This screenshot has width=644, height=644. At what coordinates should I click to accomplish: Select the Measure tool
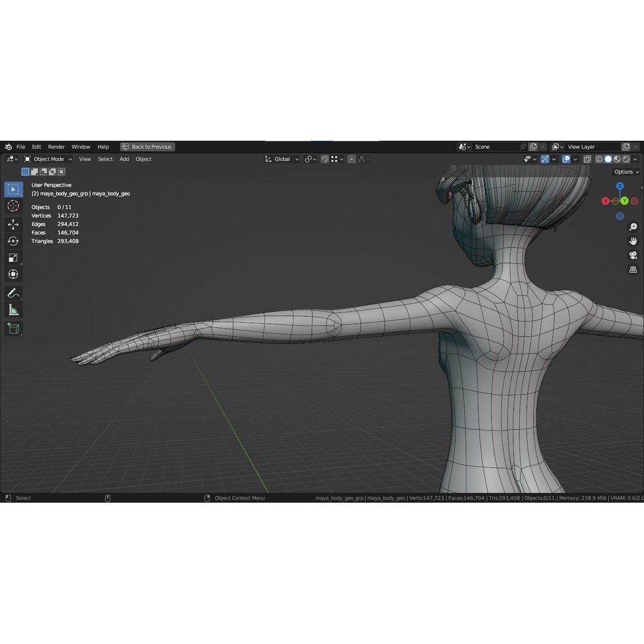[x=13, y=310]
